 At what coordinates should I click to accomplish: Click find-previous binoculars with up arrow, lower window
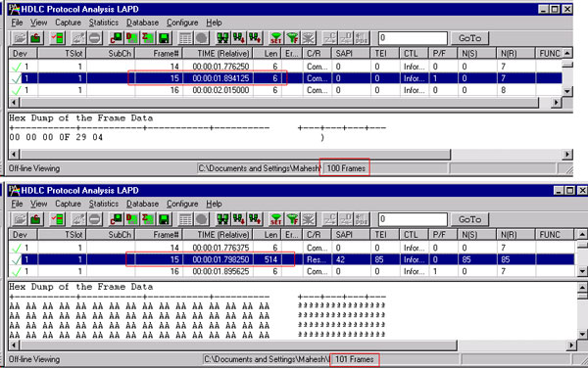255,219
